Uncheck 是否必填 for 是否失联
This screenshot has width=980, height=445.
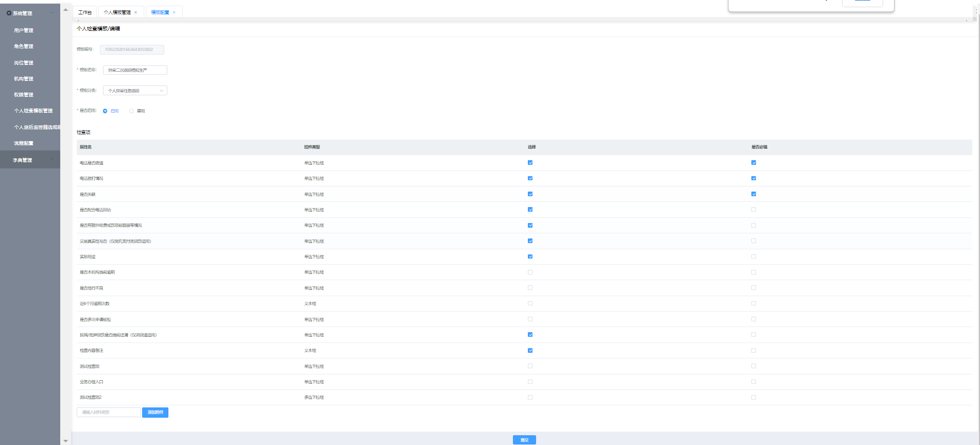click(x=753, y=194)
